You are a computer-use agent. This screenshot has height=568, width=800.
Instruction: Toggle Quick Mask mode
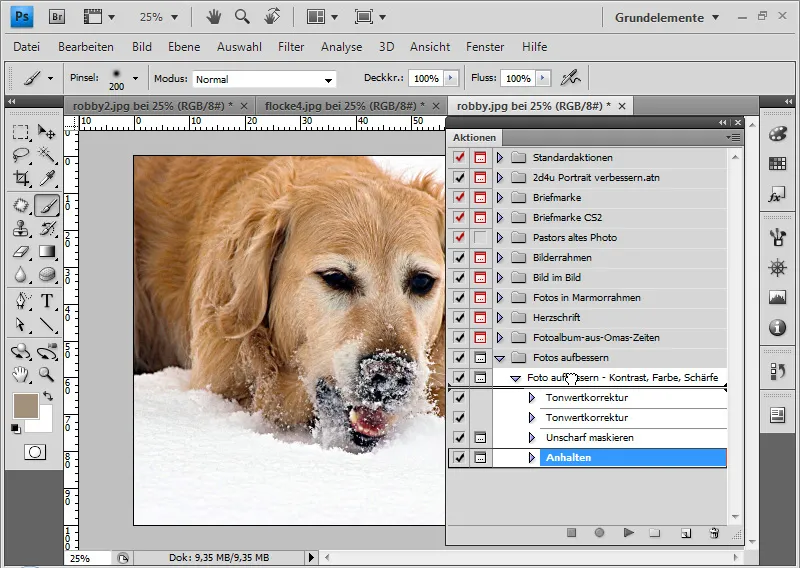click(x=35, y=452)
